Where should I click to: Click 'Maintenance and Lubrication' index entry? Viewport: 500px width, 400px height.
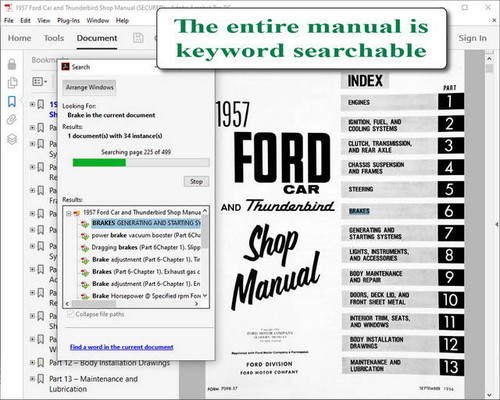(402, 366)
